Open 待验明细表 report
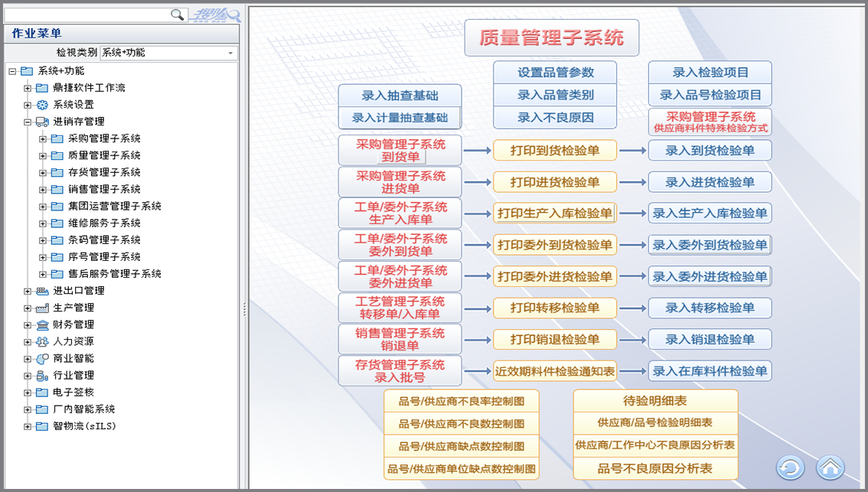 (655, 401)
